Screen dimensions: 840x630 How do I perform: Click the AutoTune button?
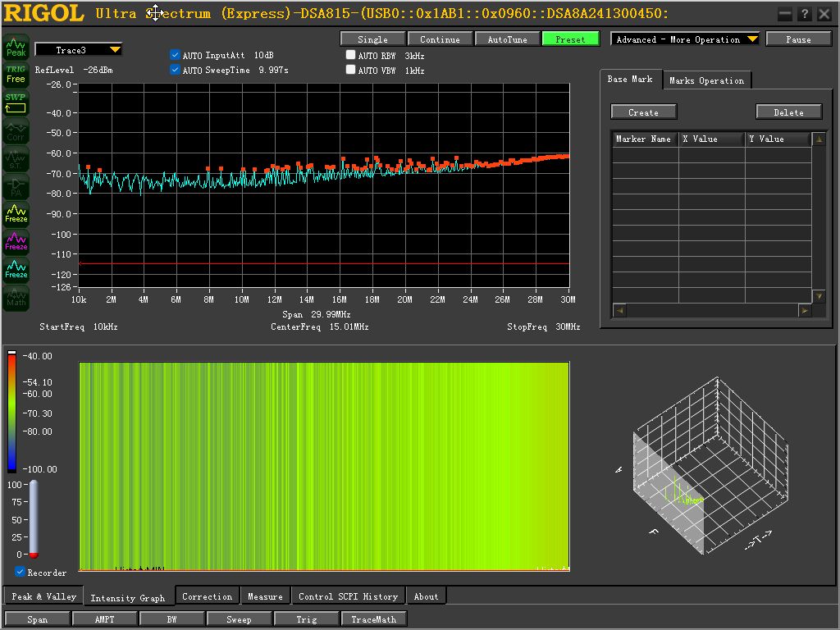point(507,39)
